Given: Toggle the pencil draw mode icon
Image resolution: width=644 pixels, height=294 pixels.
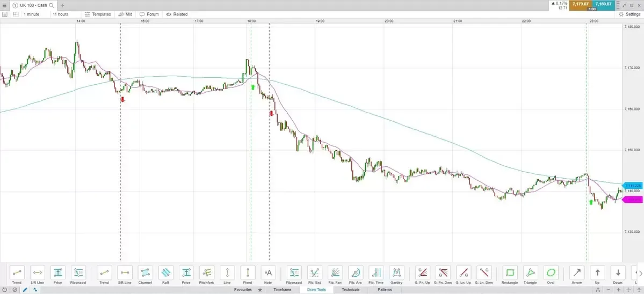Looking at the screenshot, I should tap(25, 290).
